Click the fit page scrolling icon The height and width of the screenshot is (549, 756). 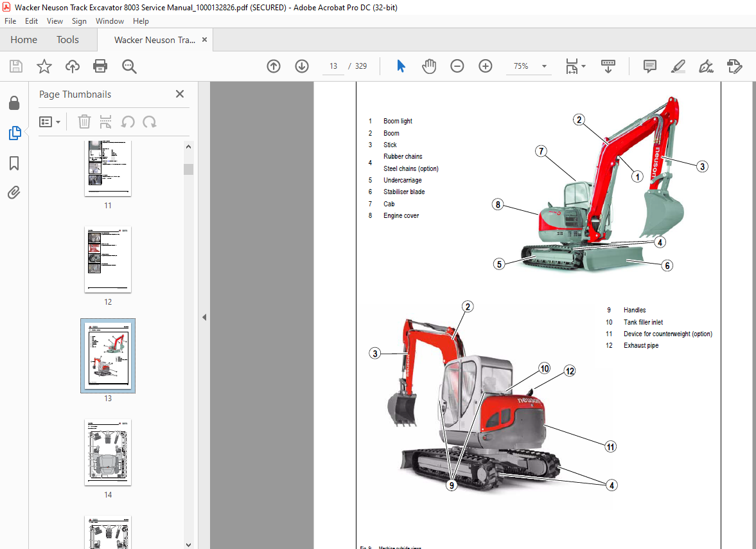[x=572, y=66]
